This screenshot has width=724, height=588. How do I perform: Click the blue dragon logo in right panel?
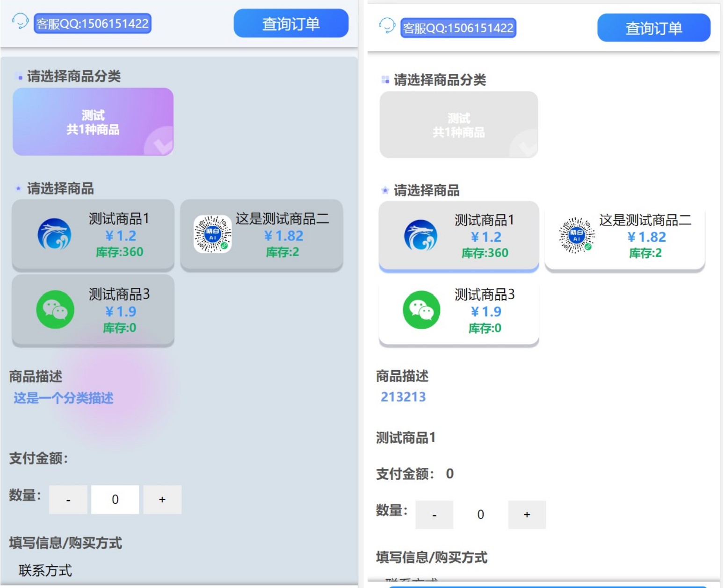pos(420,235)
